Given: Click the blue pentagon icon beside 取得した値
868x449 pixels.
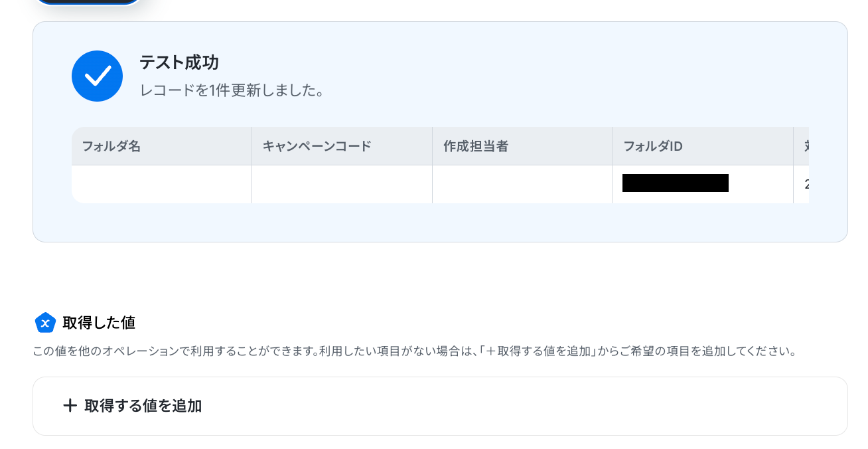Looking at the screenshot, I should [45, 323].
